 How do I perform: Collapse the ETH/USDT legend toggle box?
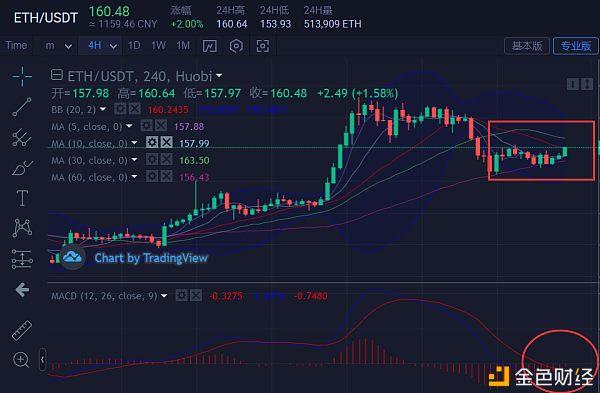tap(57, 75)
